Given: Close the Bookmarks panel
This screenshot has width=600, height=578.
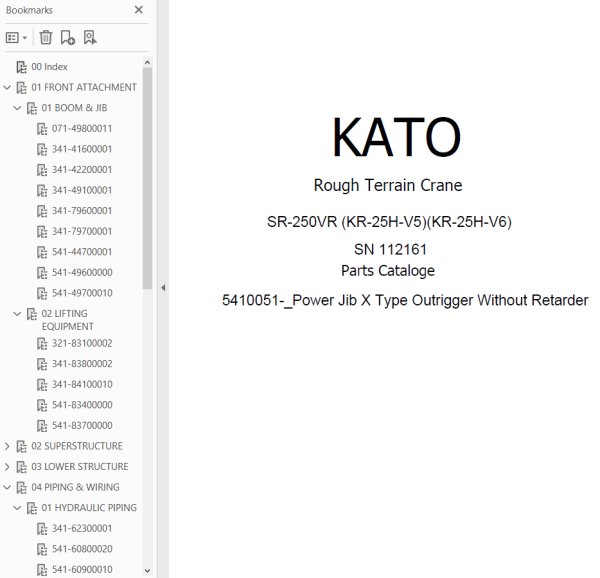Looking at the screenshot, I should (139, 10).
